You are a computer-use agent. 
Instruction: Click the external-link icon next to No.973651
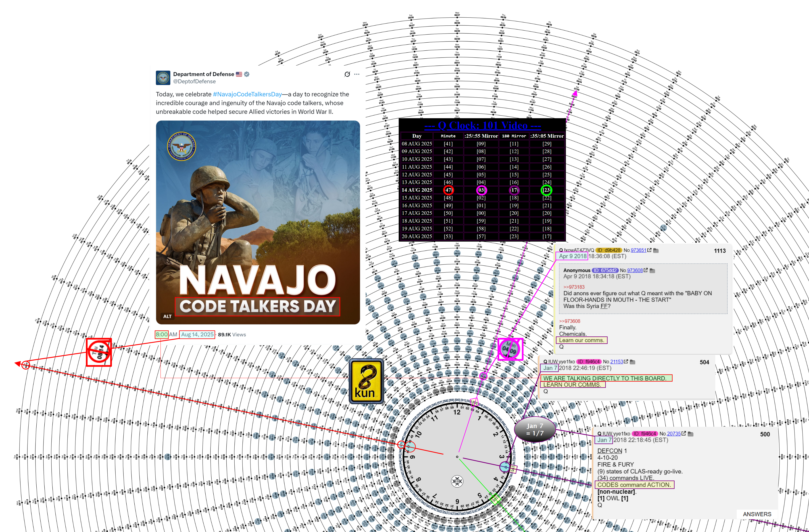(x=649, y=250)
